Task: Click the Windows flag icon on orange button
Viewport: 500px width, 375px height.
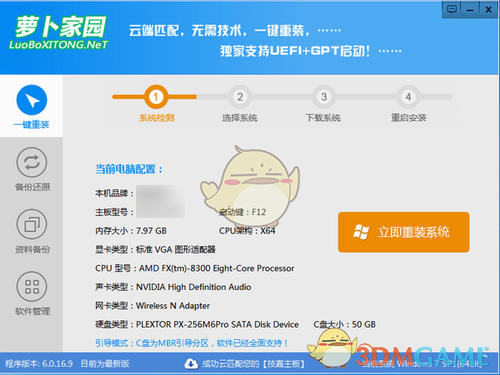Action: click(x=361, y=232)
